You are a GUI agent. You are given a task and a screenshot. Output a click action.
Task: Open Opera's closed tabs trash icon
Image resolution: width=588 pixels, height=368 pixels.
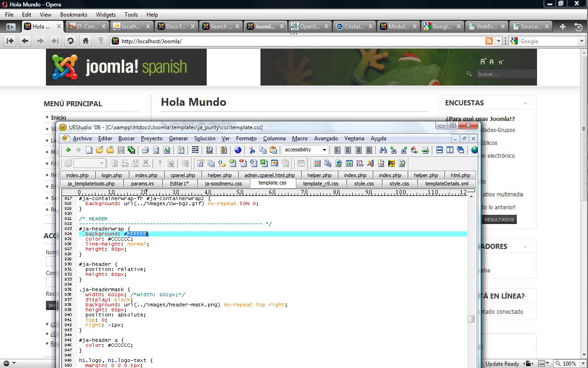pos(578,27)
